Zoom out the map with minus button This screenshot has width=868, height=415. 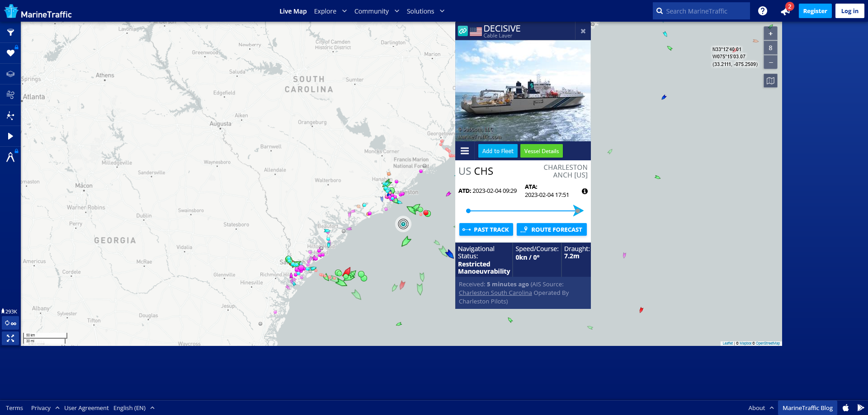coord(770,62)
